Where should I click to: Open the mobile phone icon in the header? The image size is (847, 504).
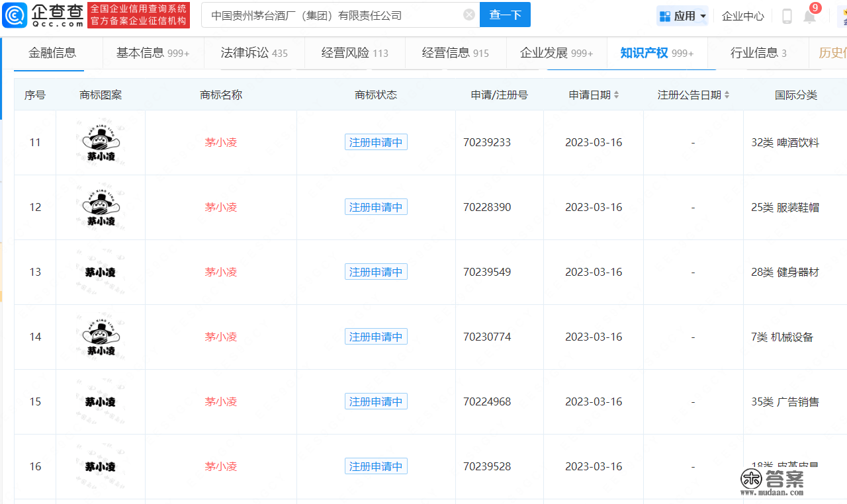pyautogui.click(x=787, y=16)
